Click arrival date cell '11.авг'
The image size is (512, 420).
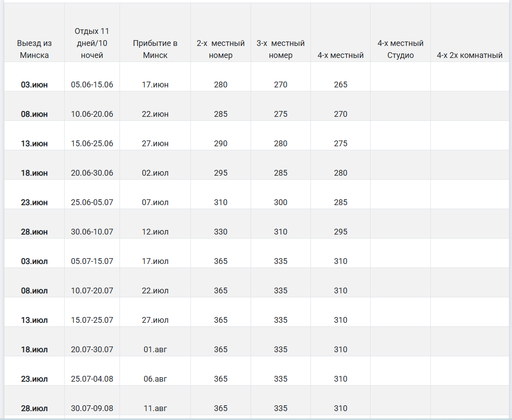click(x=155, y=408)
